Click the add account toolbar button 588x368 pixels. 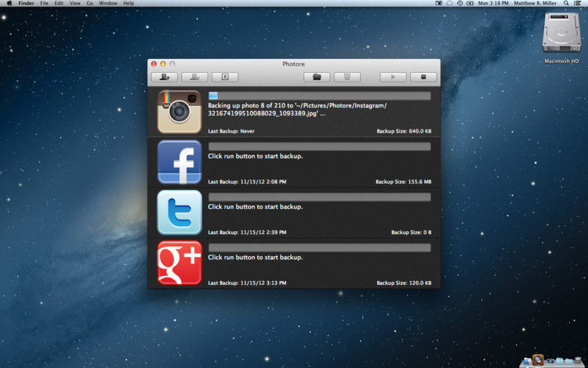[x=164, y=77]
